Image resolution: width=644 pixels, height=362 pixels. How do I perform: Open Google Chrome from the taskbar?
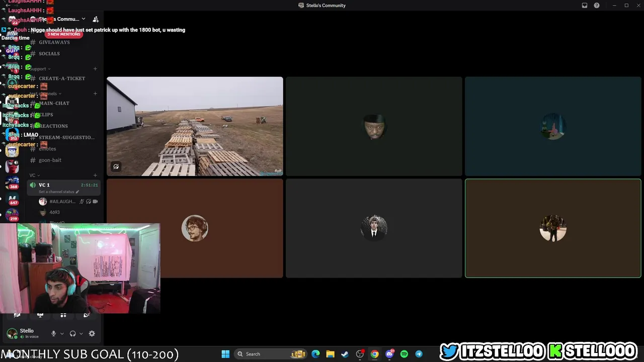coord(374,354)
